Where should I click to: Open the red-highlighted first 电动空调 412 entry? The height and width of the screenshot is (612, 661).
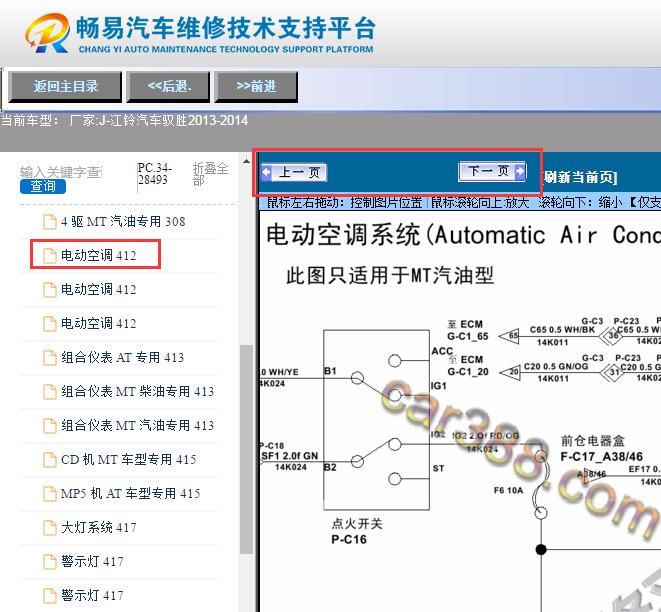click(99, 255)
